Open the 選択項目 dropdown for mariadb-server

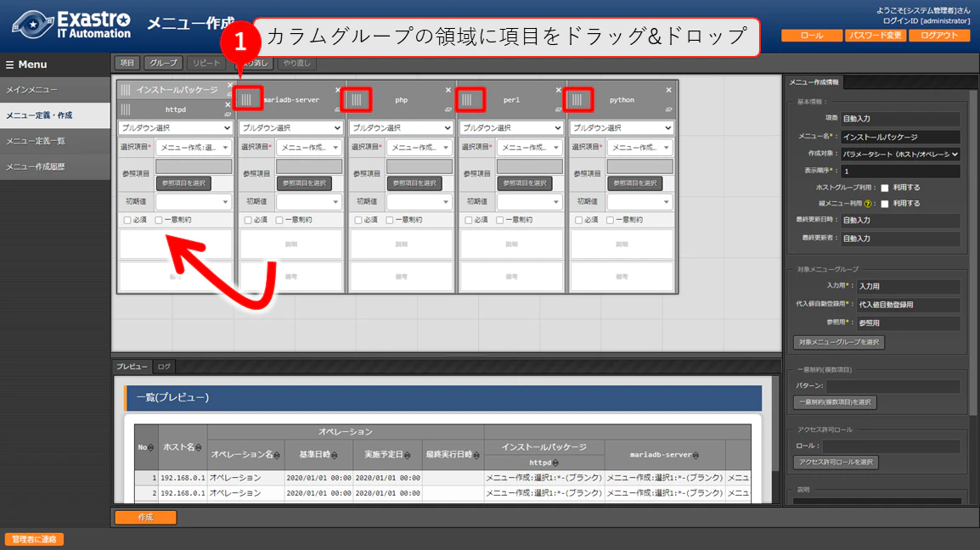click(x=309, y=148)
